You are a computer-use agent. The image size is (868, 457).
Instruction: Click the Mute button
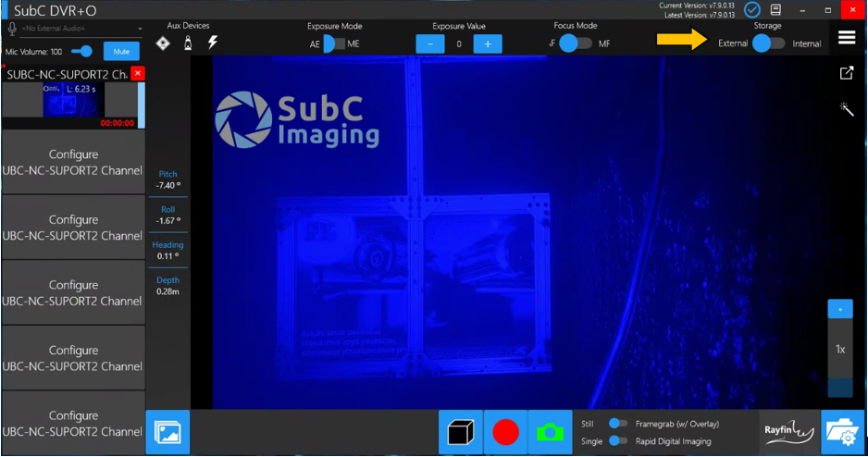point(121,52)
